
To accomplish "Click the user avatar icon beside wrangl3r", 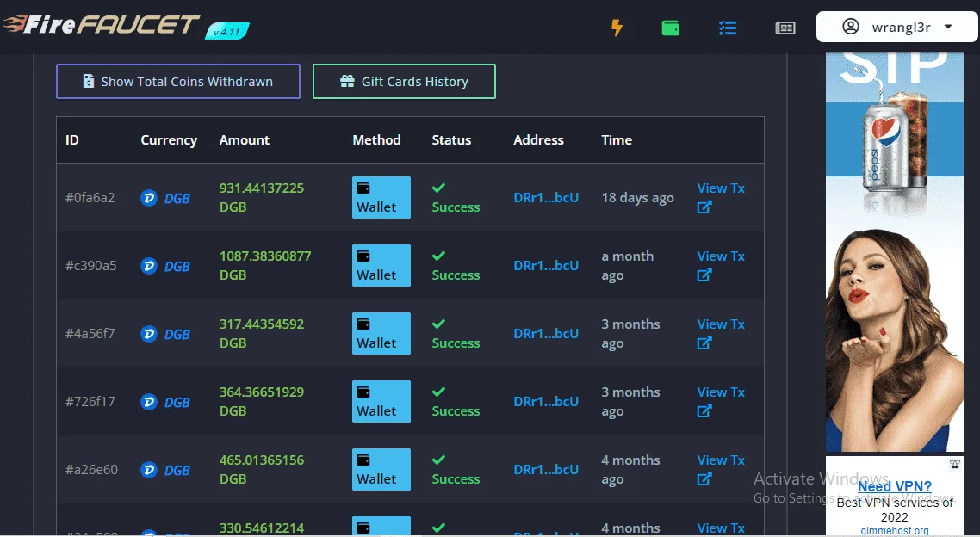I will [851, 26].
